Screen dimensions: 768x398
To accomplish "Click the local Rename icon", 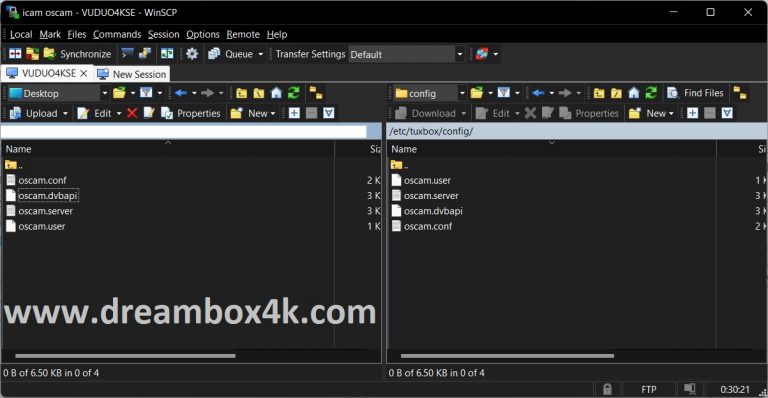I will pyautogui.click(x=149, y=113).
